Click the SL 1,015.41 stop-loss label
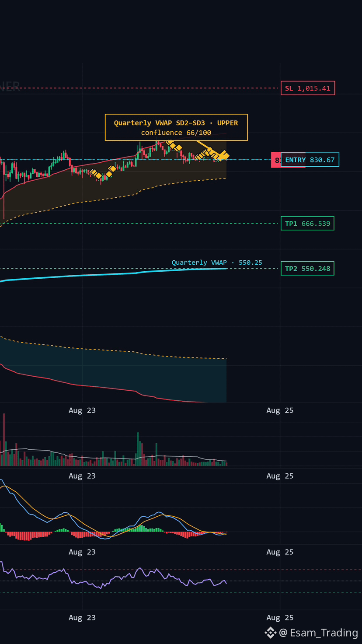Image resolution: width=362 pixels, height=644 pixels. click(308, 88)
